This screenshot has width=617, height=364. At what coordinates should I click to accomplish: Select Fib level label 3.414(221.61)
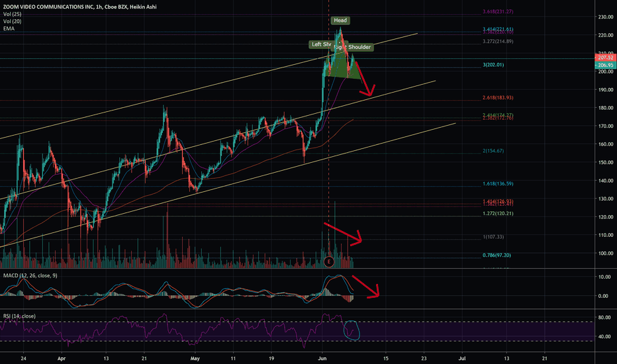(498, 29)
